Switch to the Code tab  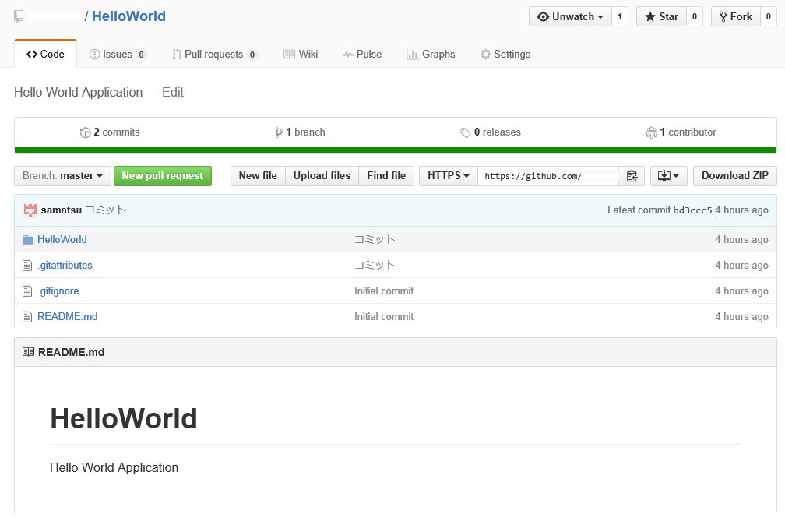pyautogui.click(x=45, y=54)
